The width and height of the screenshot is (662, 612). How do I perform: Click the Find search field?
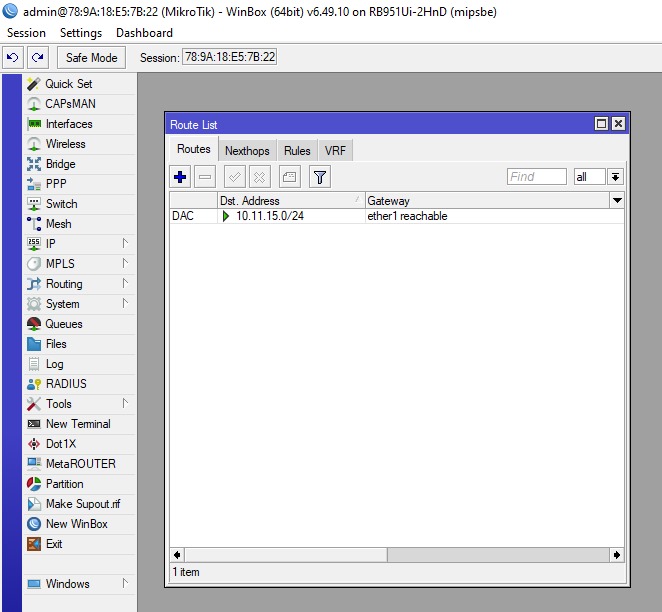click(537, 177)
